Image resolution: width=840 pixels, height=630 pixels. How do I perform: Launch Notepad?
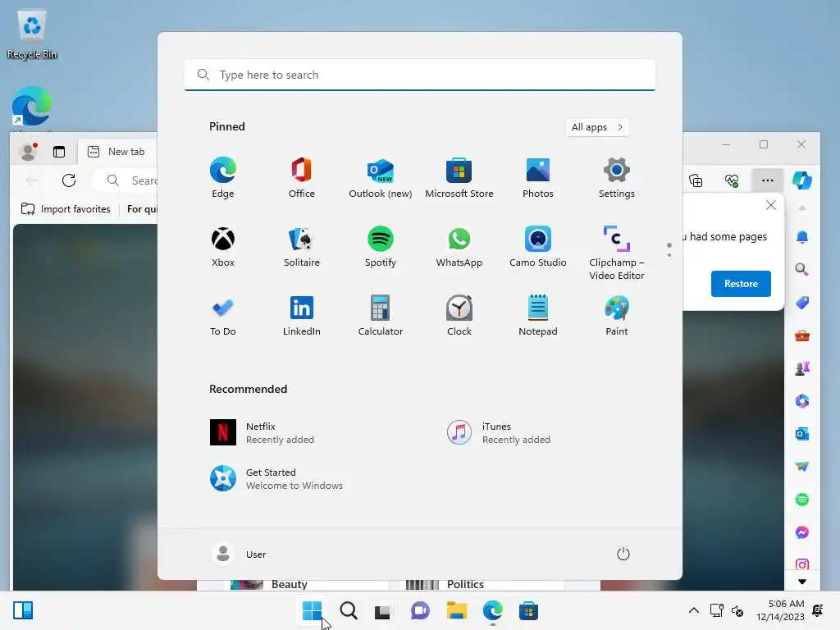(538, 316)
